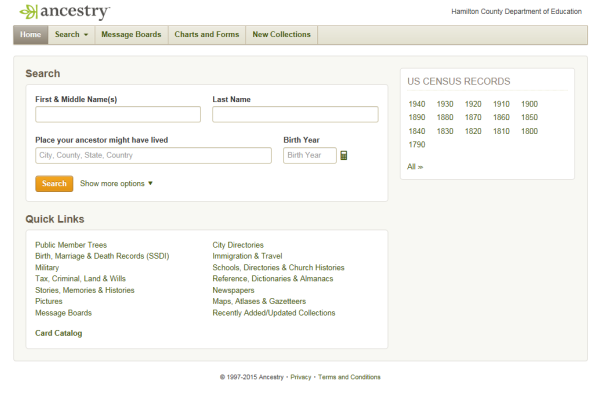This screenshot has height=400, width=600.
Task: Open the 1860 census records
Action: pos(501,117)
